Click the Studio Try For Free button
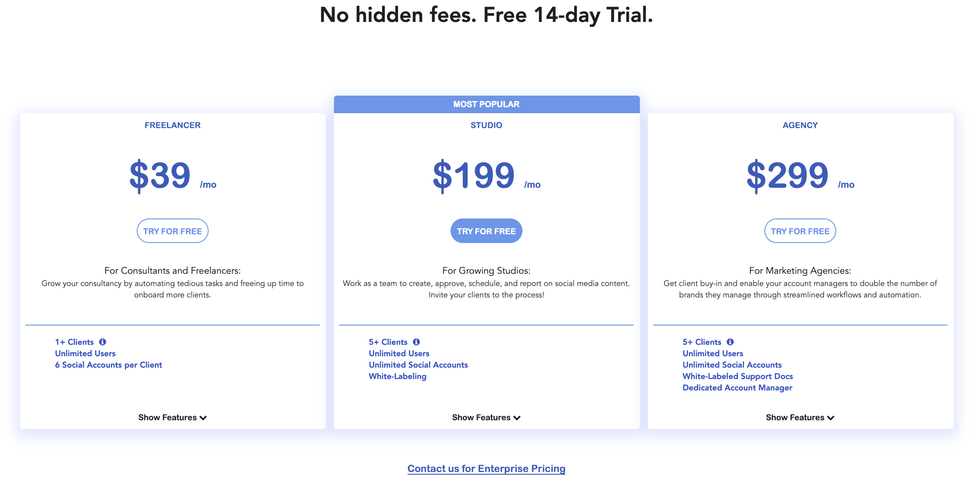 coord(486,230)
